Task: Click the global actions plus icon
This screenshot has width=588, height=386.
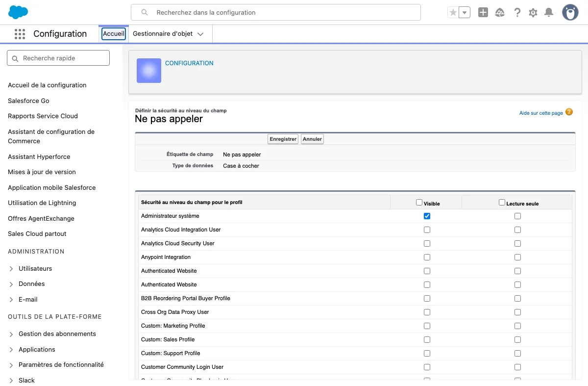Action: [483, 13]
